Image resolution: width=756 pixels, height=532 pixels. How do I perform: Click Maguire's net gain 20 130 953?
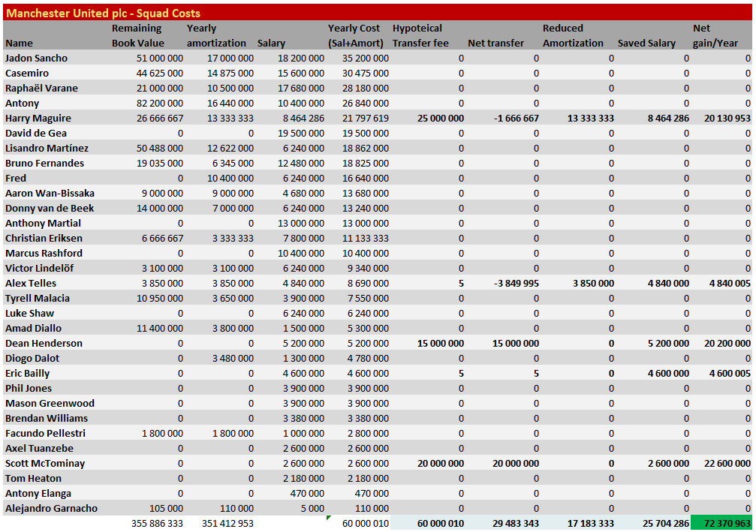click(727, 118)
